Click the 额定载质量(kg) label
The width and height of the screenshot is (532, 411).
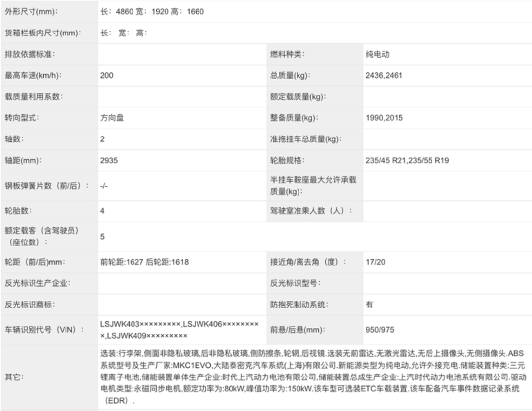coord(298,97)
